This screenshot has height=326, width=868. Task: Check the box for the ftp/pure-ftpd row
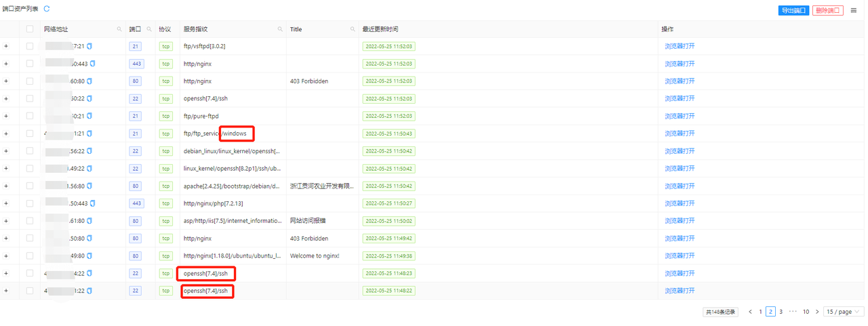30,116
